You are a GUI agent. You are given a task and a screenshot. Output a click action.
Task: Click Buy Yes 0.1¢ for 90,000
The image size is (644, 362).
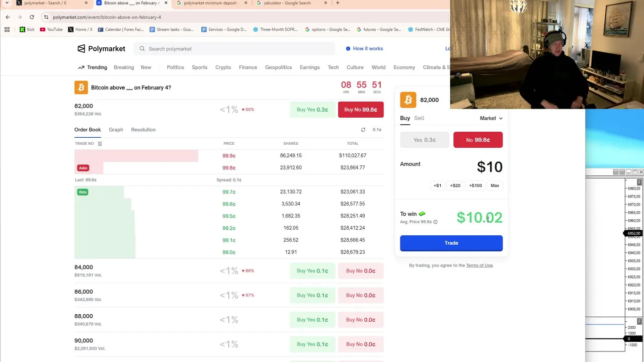click(312, 344)
